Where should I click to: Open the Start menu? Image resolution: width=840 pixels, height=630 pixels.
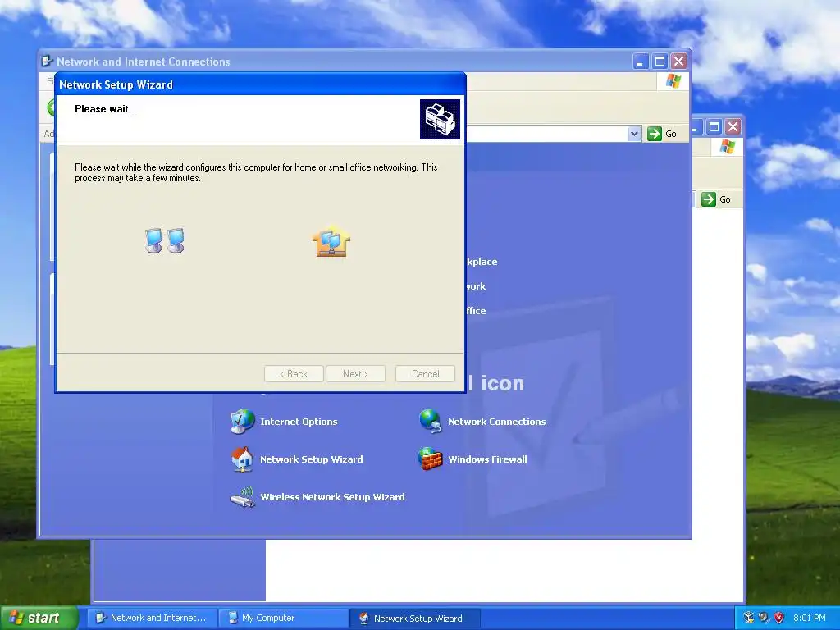pos(39,618)
